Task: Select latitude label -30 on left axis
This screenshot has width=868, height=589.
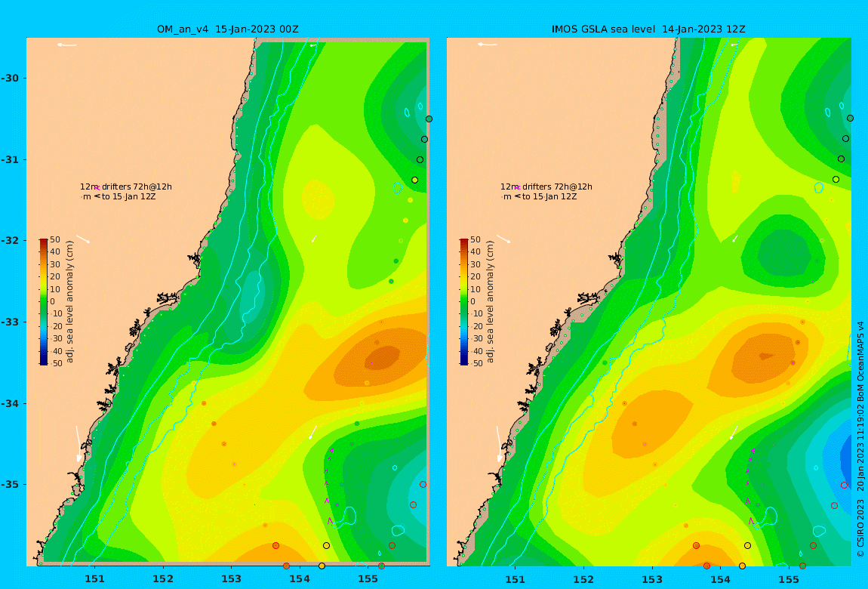Action: (10, 78)
